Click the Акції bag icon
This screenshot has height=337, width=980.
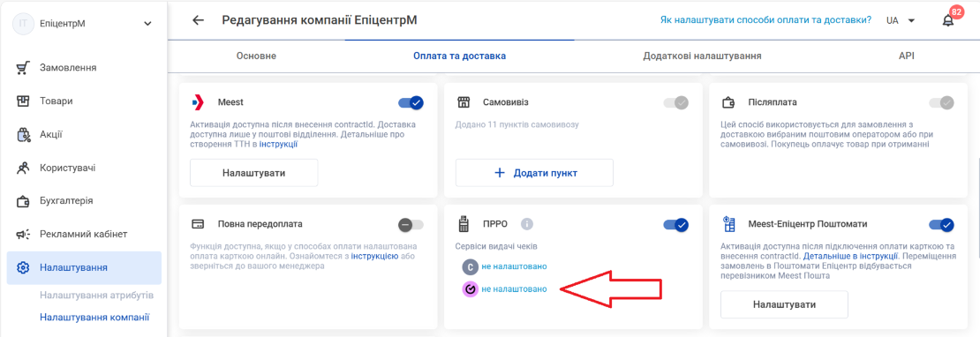(23, 134)
